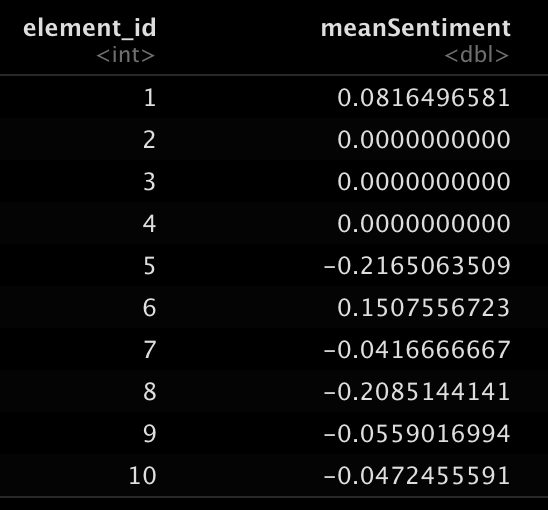Select the dbl type label
The image size is (548, 510).
tap(476, 55)
